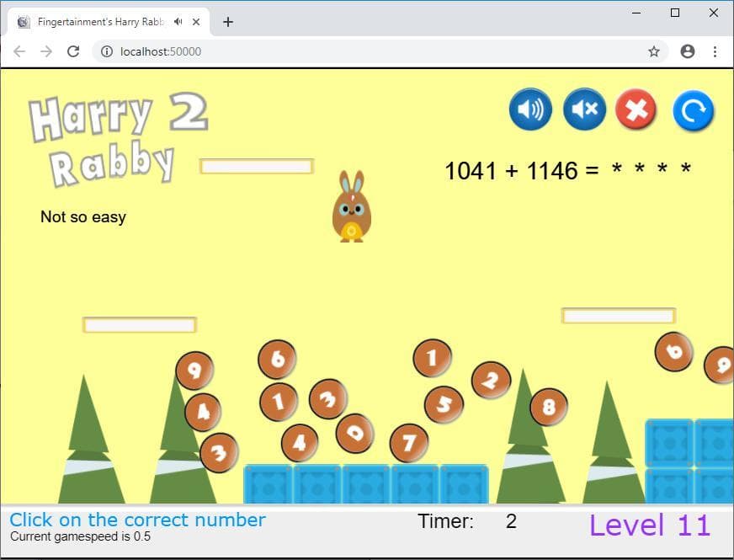Focus the localhost:50000 address bar
Viewport: 734px width, 560px height.
pyautogui.click(x=375, y=51)
